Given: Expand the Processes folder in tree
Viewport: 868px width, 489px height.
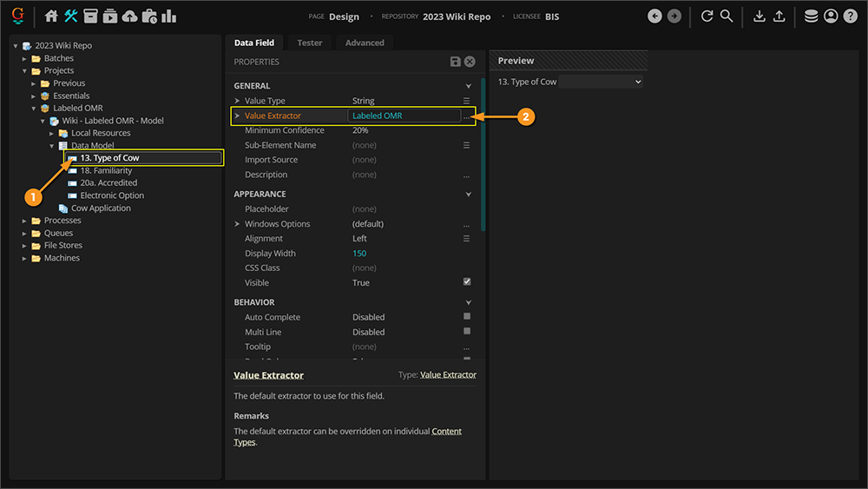Looking at the screenshot, I should click(x=24, y=221).
